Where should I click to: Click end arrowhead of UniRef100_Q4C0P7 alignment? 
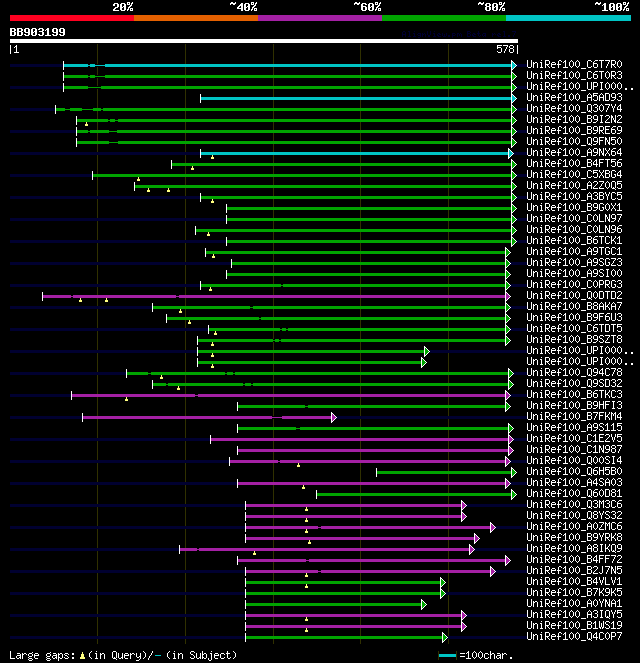pyautogui.click(x=445, y=638)
